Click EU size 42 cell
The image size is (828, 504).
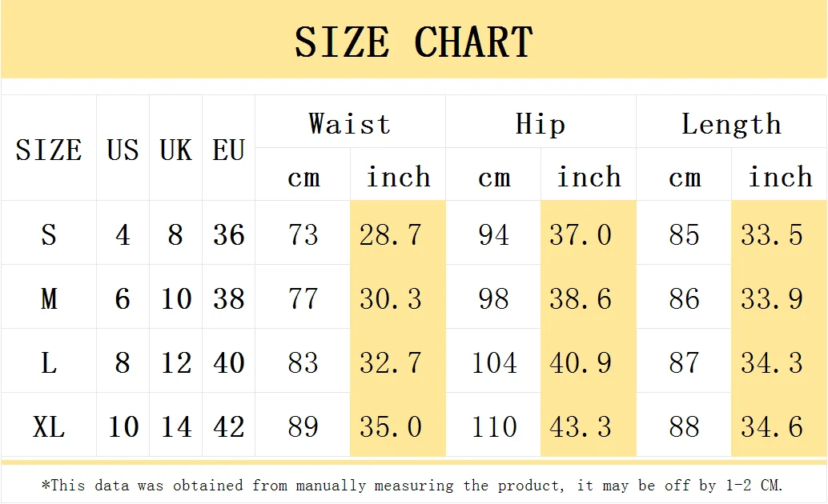click(228, 426)
